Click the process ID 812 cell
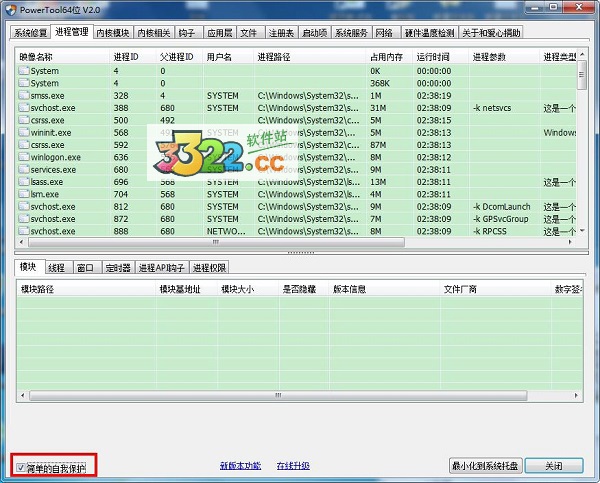 tap(121, 207)
